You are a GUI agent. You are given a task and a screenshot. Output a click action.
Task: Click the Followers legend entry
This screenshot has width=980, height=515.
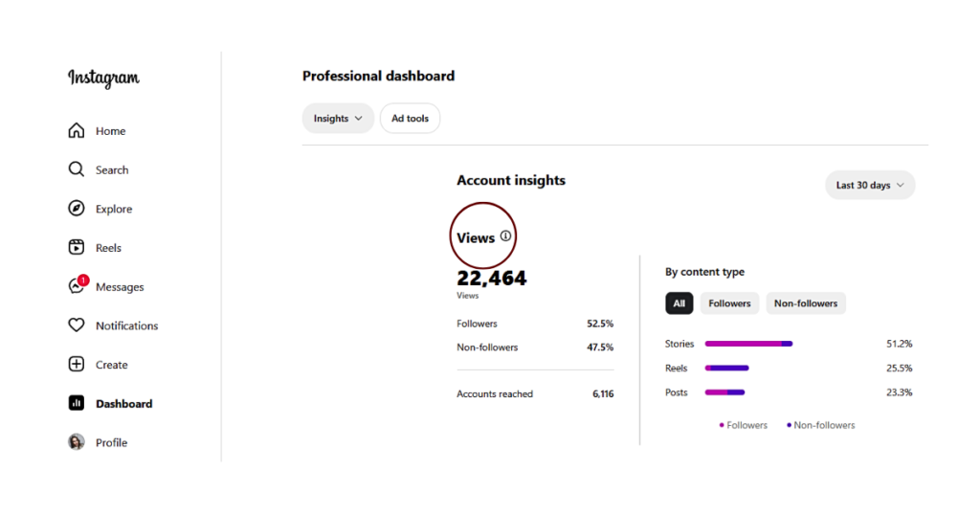(743, 425)
